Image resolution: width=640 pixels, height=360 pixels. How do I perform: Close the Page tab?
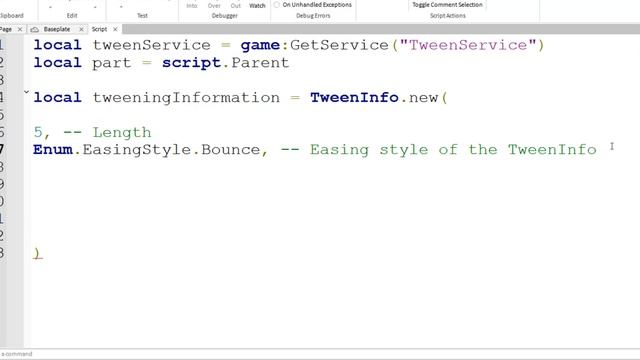[20, 29]
